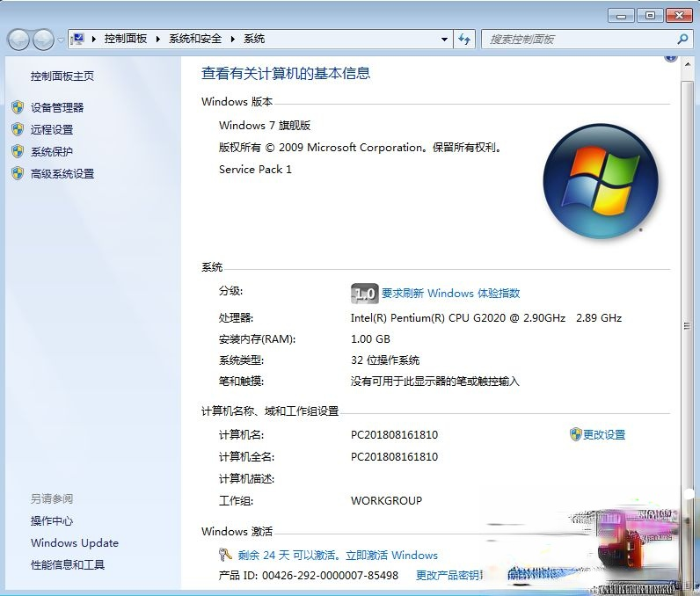Image resolution: width=700 pixels, height=596 pixels.
Task: Click the Forward navigation arrow button
Action: coord(43,40)
